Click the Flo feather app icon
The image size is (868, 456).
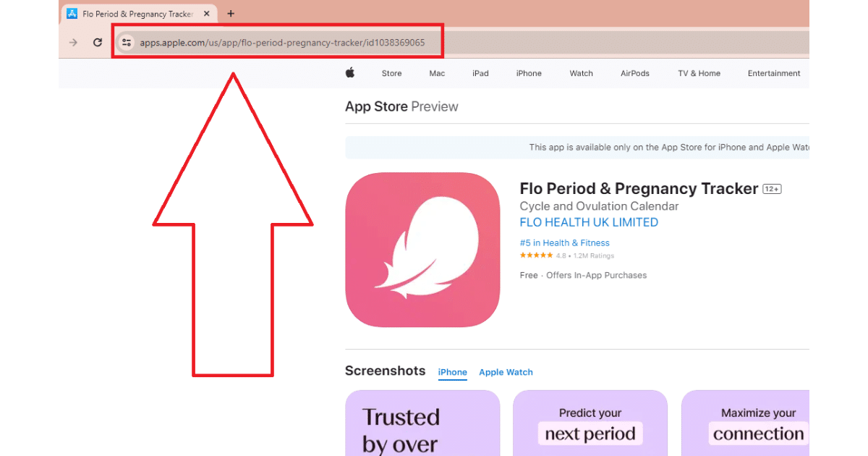tap(422, 250)
